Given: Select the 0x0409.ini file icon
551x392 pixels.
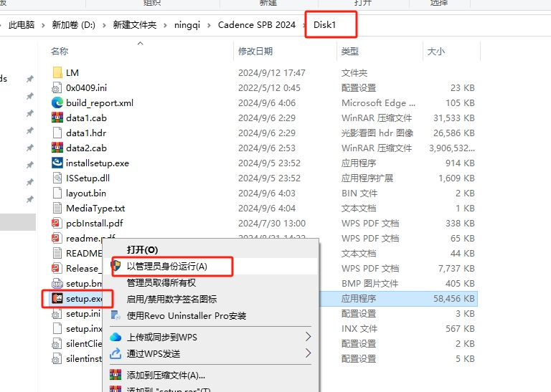Looking at the screenshot, I should (x=57, y=87).
